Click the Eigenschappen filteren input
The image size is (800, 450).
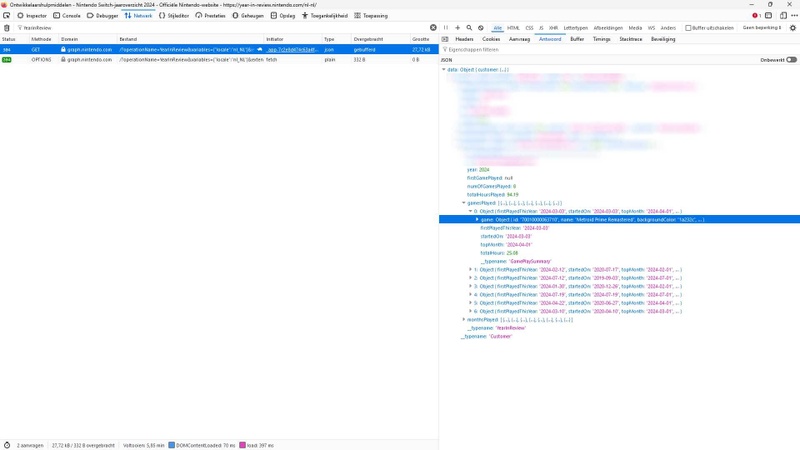point(619,49)
